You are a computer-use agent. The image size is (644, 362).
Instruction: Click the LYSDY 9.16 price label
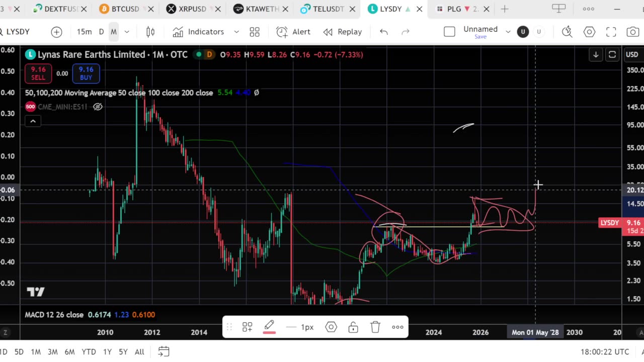tap(621, 223)
